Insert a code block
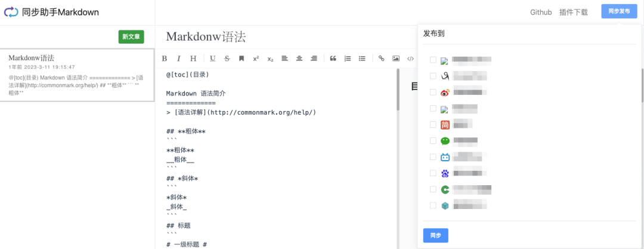Image resolution: width=644 pixels, height=249 pixels. click(410, 59)
